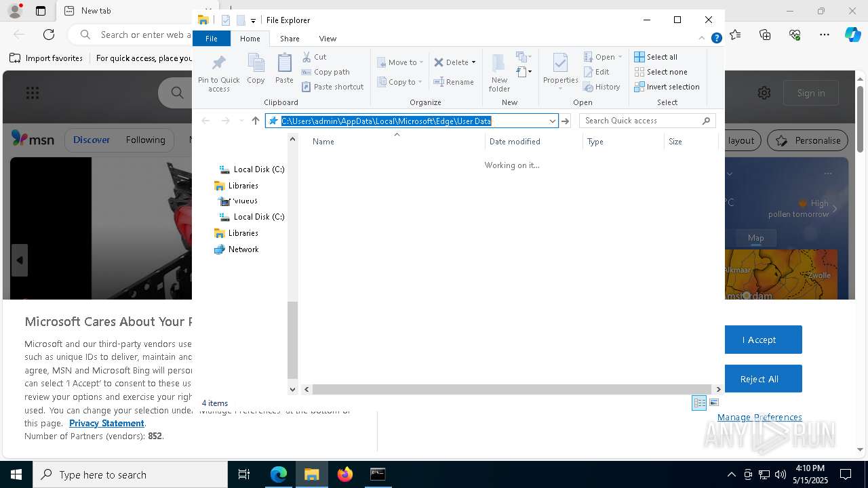Click the Personalise button
The width and height of the screenshot is (868, 488).
(x=808, y=140)
